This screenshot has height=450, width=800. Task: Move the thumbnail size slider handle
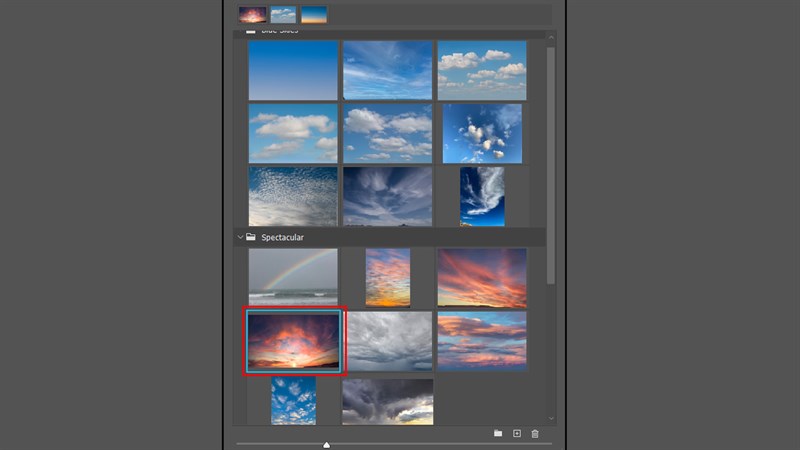327,445
